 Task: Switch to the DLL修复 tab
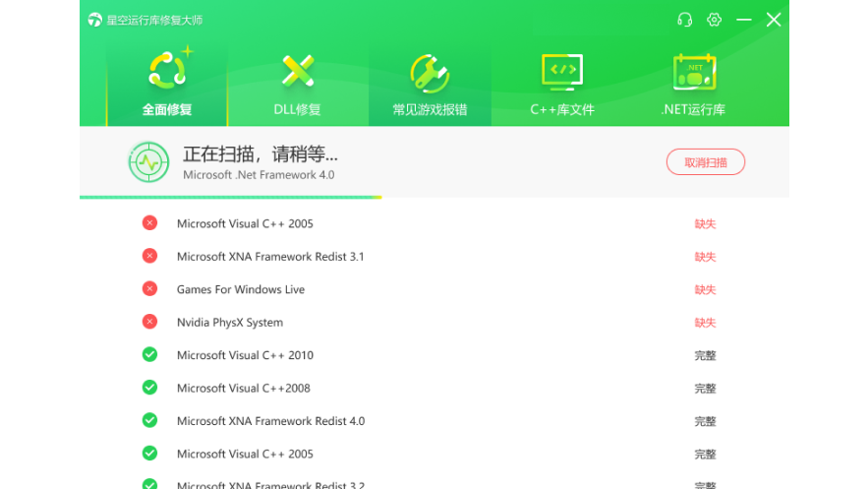tap(298, 85)
